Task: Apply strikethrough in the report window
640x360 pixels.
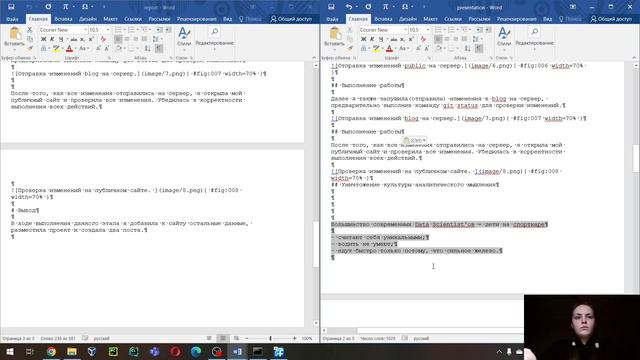Action: [74, 39]
